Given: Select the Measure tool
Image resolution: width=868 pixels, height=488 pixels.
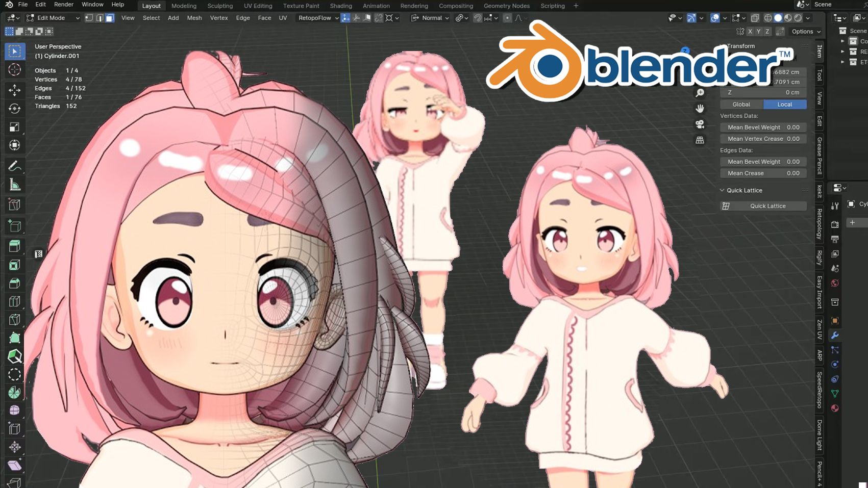Looking at the screenshot, I should [15, 184].
